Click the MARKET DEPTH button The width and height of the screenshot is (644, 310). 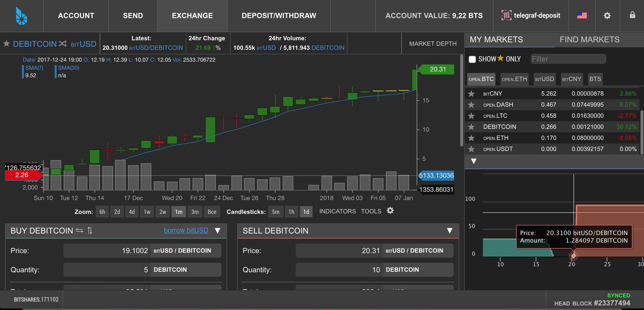(433, 43)
